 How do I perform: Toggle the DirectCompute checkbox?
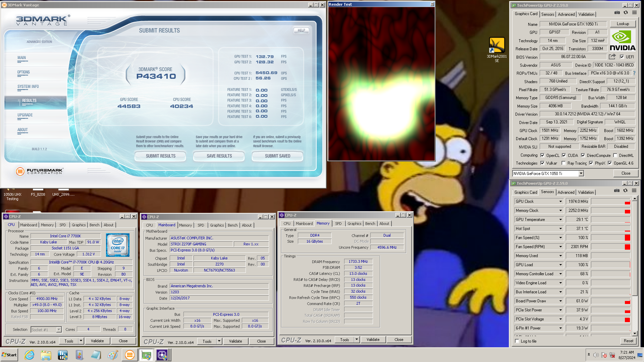pos(583,156)
